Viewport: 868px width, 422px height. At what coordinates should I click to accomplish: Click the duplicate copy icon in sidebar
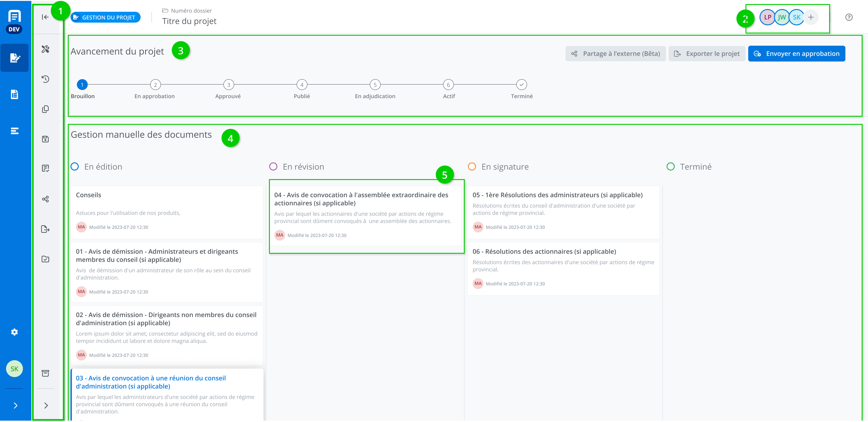coord(45,109)
